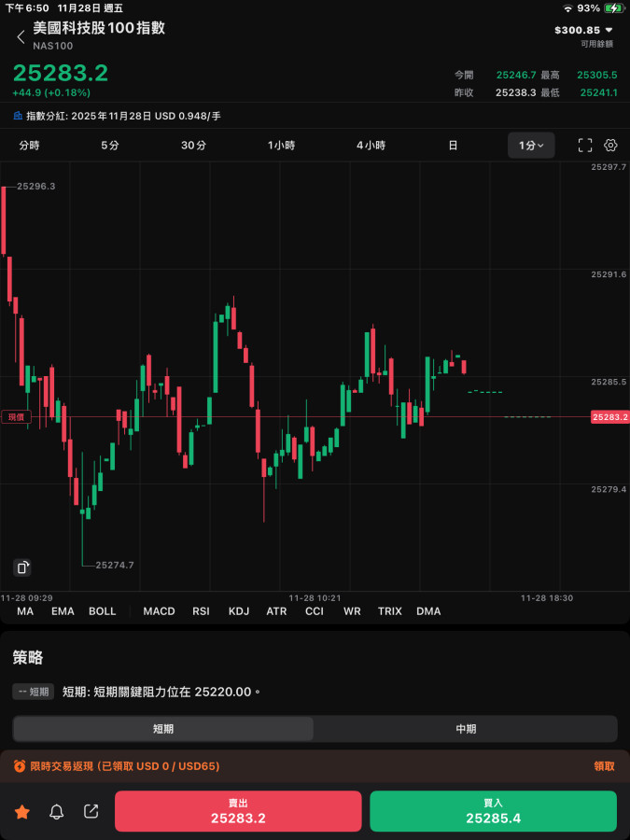Set a price alert bell icon

57,812
